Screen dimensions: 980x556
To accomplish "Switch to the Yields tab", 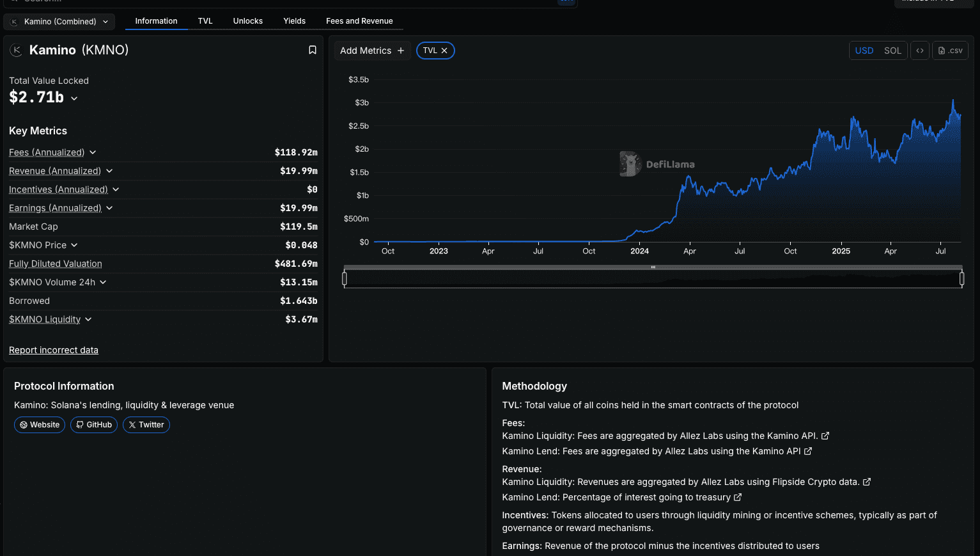I will click(x=295, y=21).
